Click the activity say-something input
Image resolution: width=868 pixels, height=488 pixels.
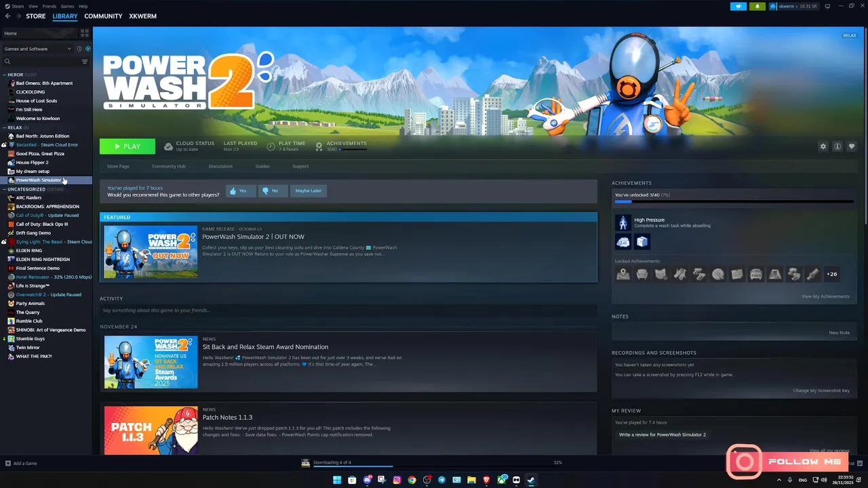coord(349,310)
